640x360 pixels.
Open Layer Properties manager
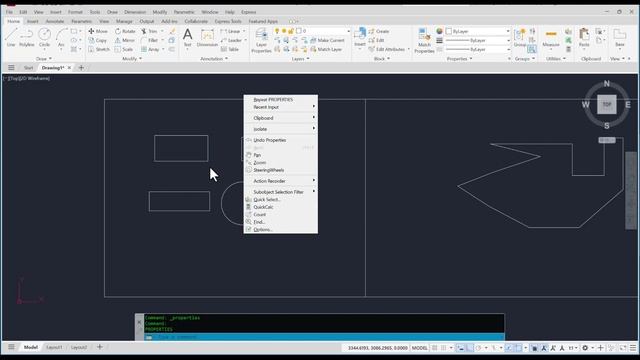click(261, 41)
